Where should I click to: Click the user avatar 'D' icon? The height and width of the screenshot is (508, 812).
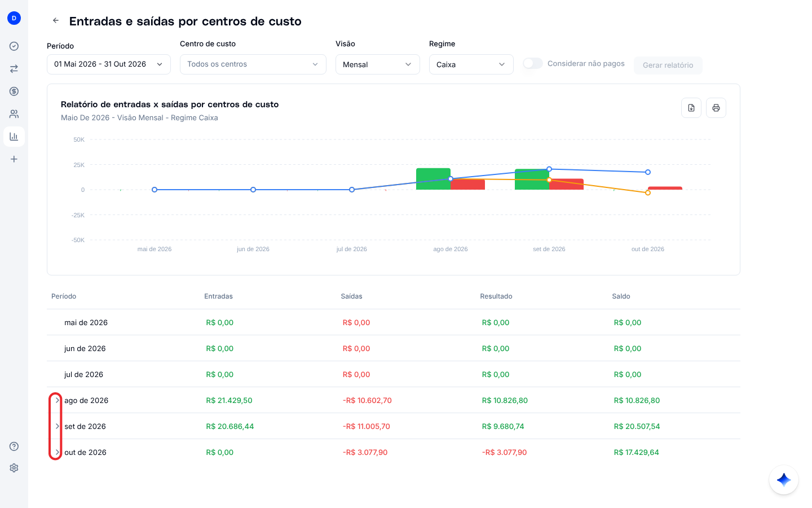(x=14, y=18)
